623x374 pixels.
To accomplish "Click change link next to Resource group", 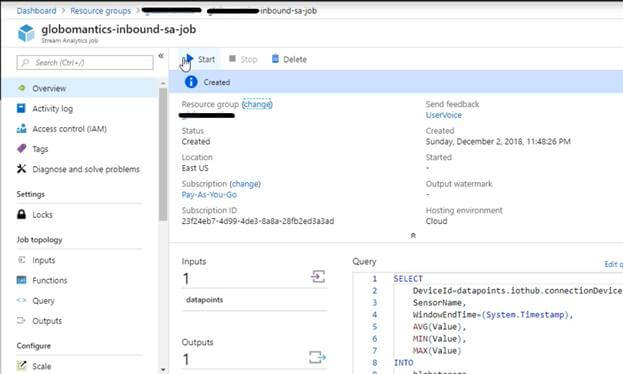I will pyautogui.click(x=257, y=104).
